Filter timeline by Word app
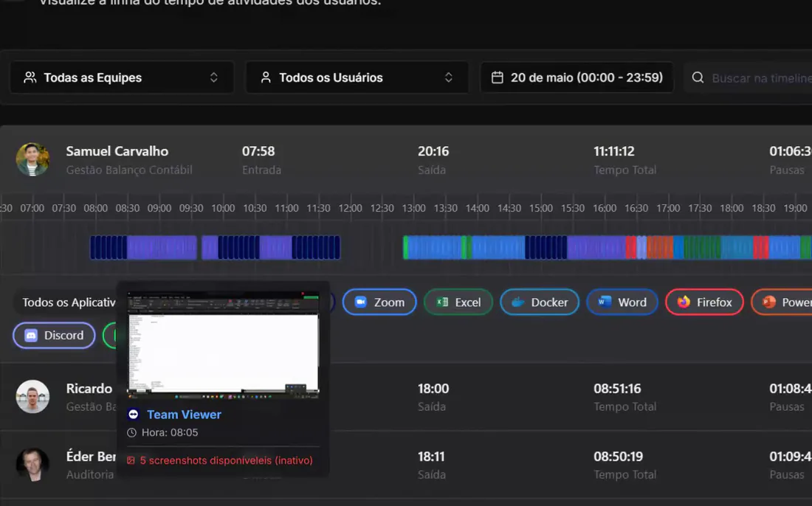812x506 pixels. pos(622,302)
